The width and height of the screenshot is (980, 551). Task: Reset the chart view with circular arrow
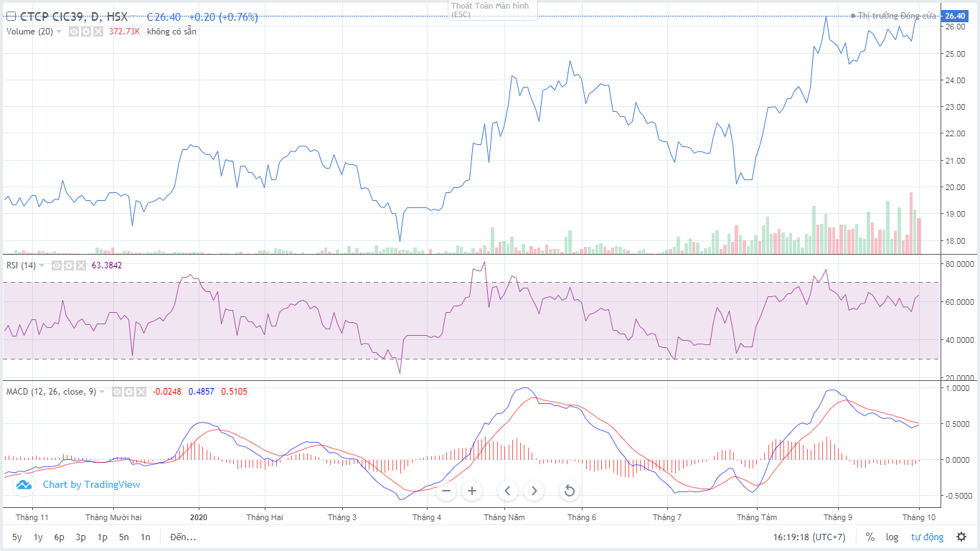[x=570, y=491]
